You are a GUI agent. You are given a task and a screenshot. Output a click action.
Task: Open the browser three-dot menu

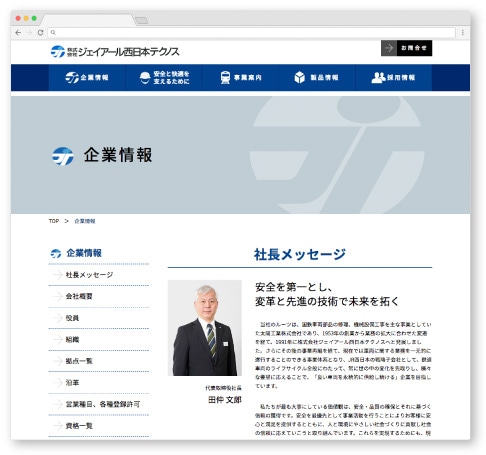click(462, 33)
